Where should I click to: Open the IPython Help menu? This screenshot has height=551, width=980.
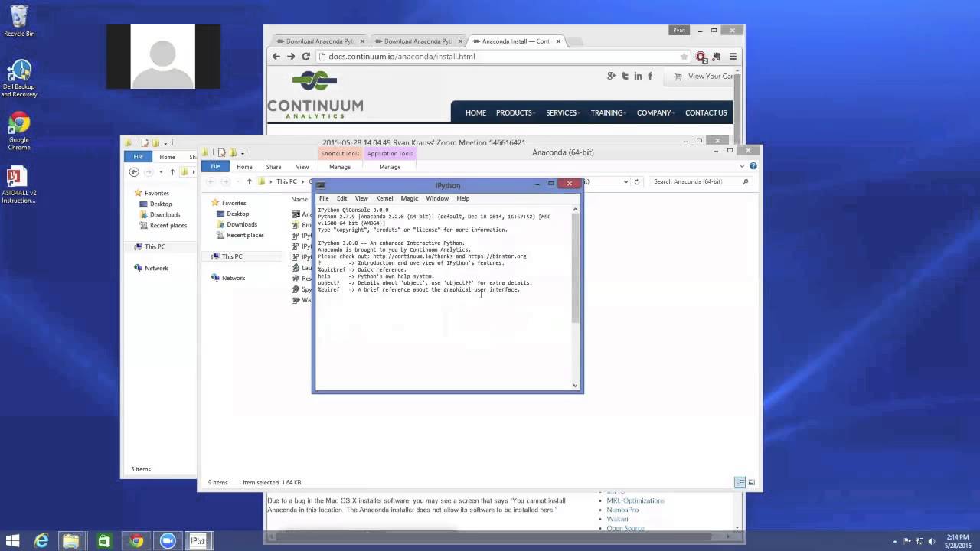pos(463,198)
